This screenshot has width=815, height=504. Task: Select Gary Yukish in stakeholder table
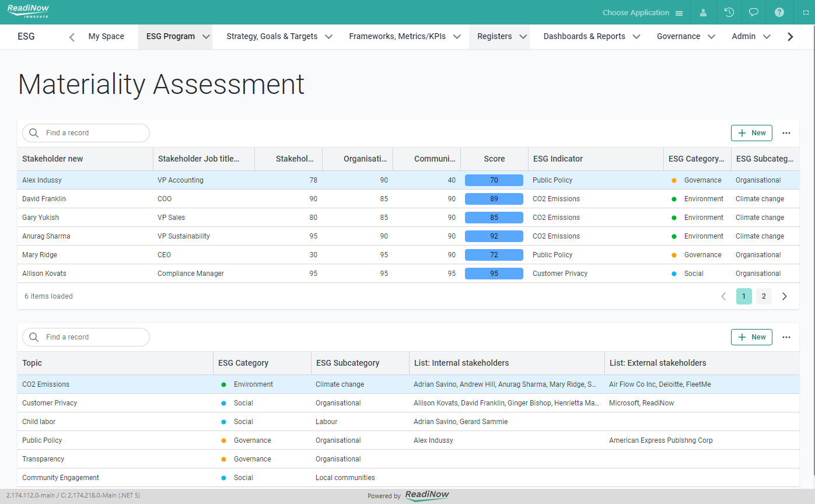point(40,218)
